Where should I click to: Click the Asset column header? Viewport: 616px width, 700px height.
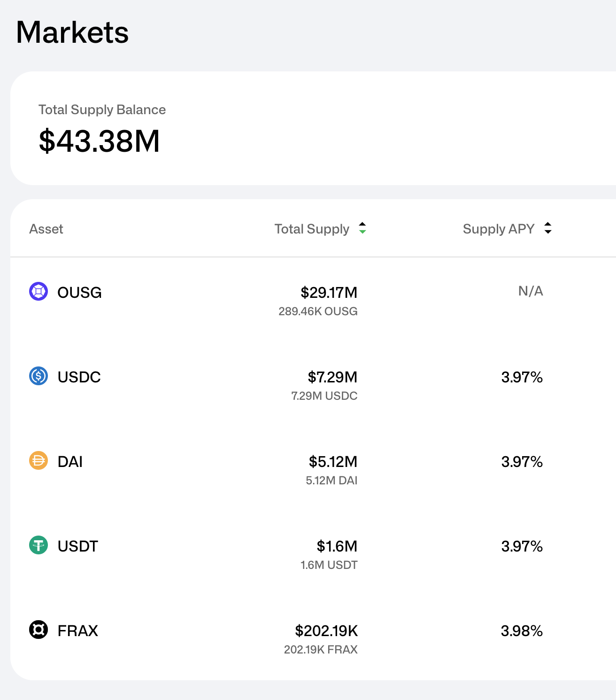point(46,229)
